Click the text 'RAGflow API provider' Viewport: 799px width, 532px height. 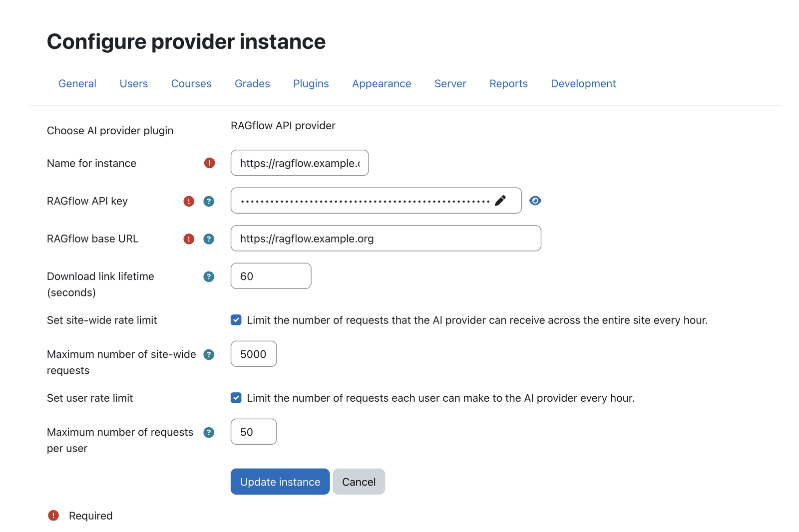(x=283, y=126)
